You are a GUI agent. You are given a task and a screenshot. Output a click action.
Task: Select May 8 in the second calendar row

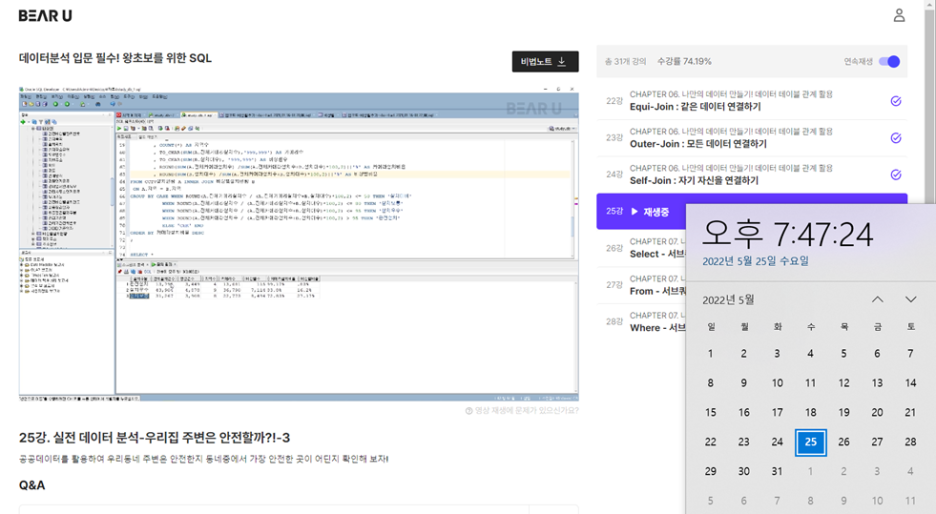pos(710,383)
